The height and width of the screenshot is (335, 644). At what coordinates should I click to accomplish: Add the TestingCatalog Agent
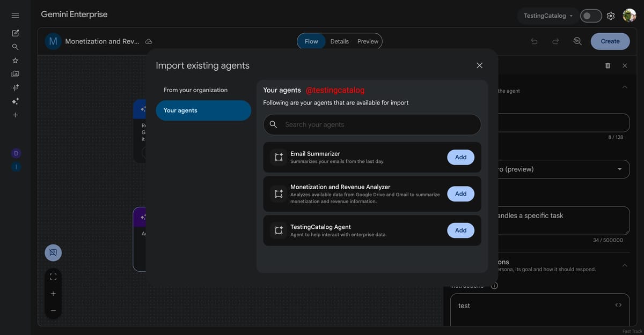coord(460,230)
